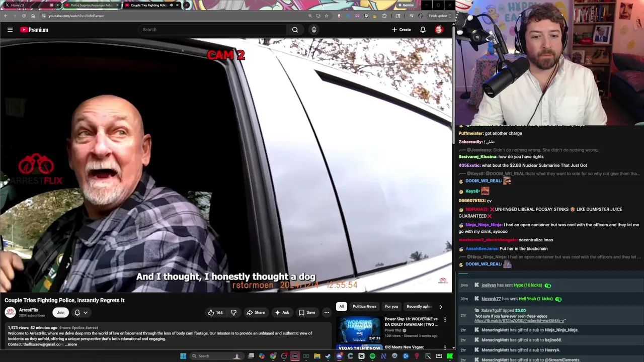Open Power Slap 18 video title link

point(411,322)
